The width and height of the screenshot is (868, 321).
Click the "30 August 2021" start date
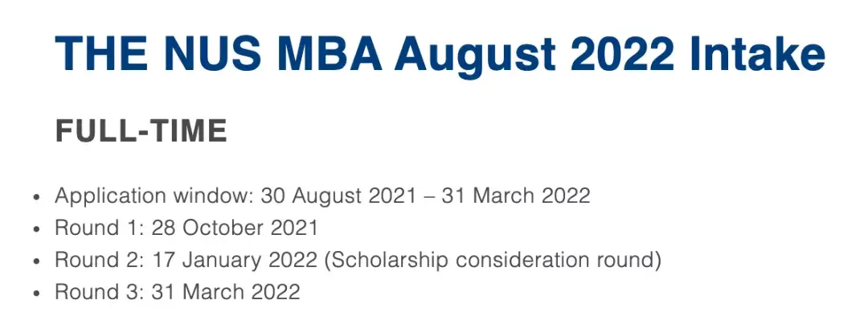click(338, 195)
